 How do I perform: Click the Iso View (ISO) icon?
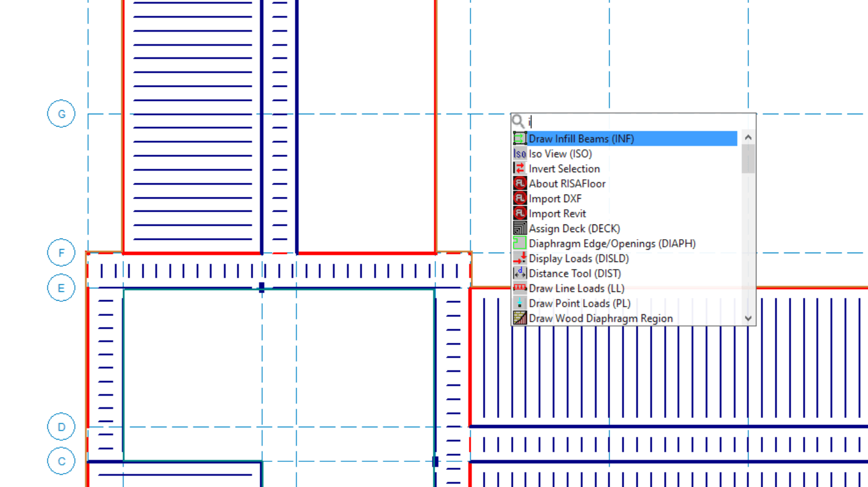(x=519, y=154)
